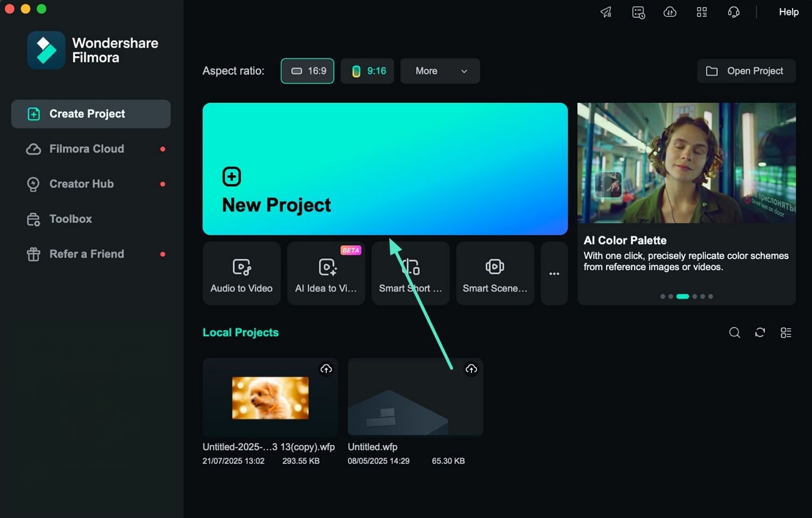This screenshot has width=812, height=518.
Task: Select 16:9 aspect ratio
Action: click(x=307, y=71)
